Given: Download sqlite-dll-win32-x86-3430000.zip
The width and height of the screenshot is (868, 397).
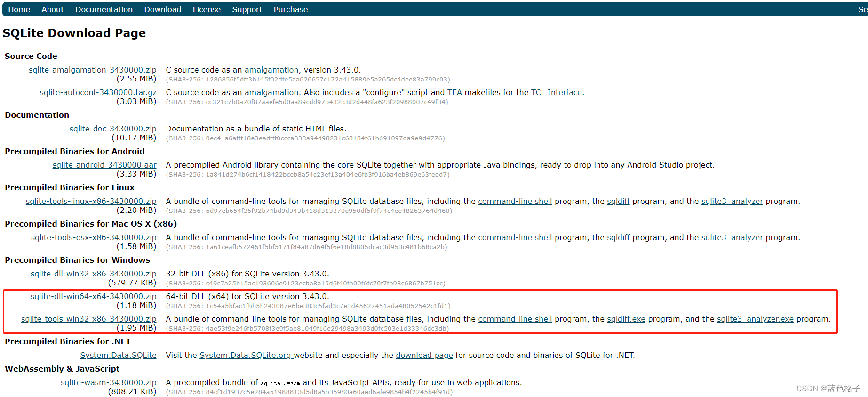Looking at the screenshot, I should point(93,274).
